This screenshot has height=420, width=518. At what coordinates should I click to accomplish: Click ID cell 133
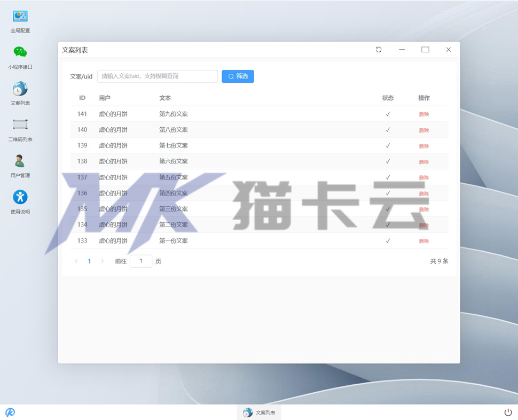pyautogui.click(x=82, y=241)
